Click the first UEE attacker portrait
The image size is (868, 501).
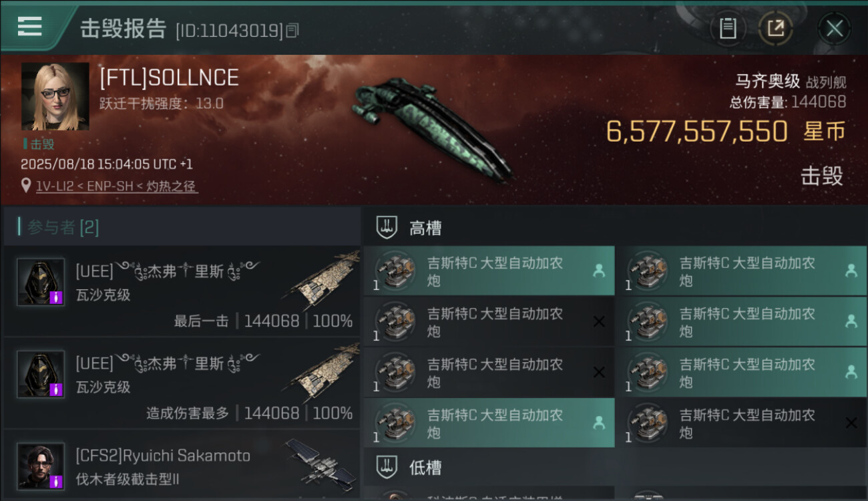(x=41, y=282)
